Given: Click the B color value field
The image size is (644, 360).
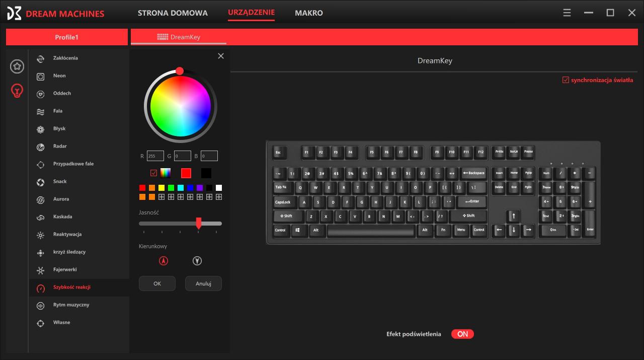Looking at the screenshot, I should point(209,156).
